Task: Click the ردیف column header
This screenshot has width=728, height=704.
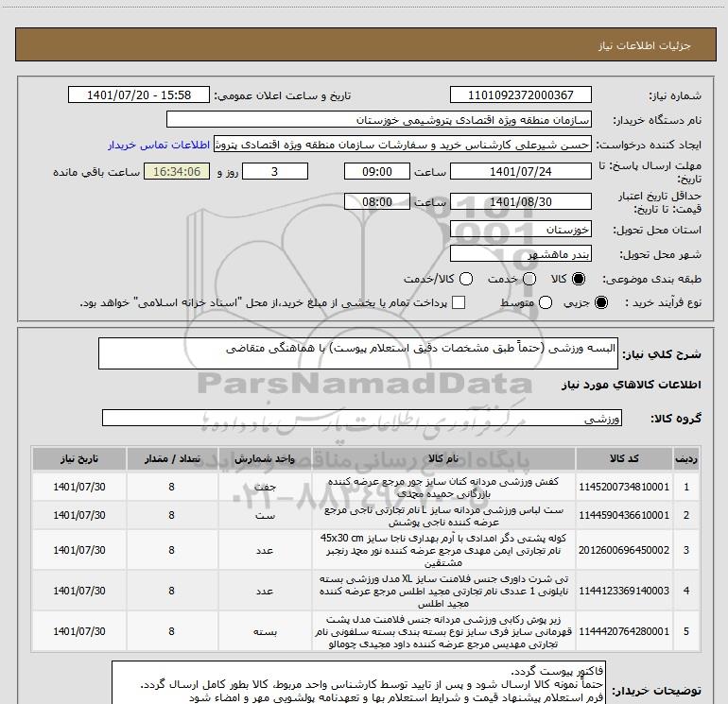Action: click(x=686, y=458)
